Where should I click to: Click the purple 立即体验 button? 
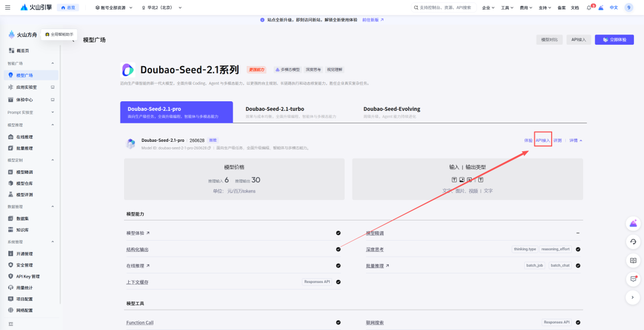tap(614, 40)
